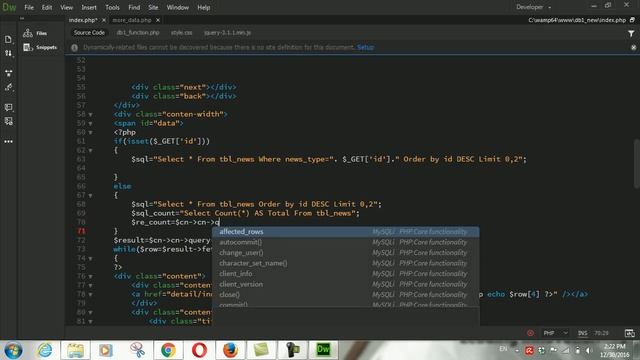
Task: Select change_user() in the code hint list
Action: click(346, 253)
